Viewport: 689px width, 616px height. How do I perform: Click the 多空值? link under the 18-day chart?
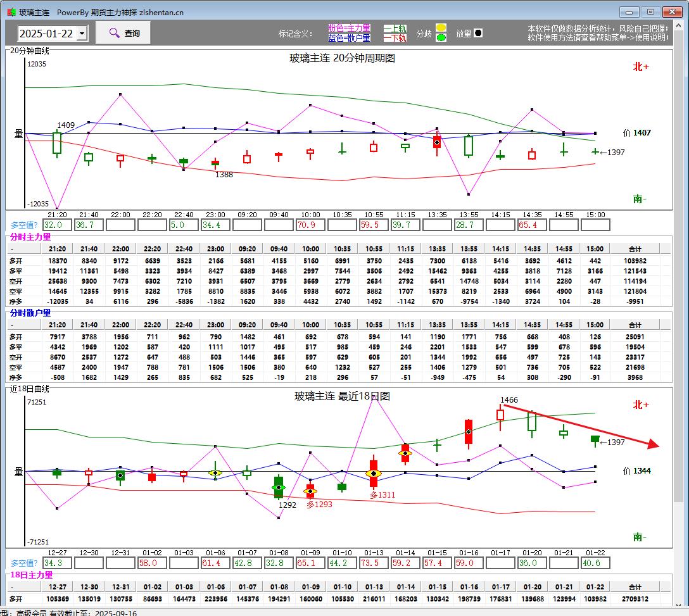click(x=23, y=563)
